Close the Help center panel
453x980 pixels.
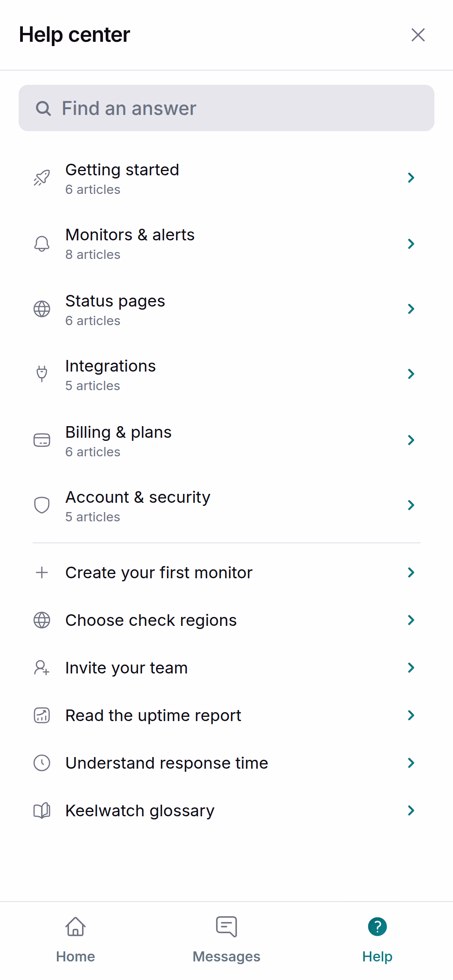418,35
